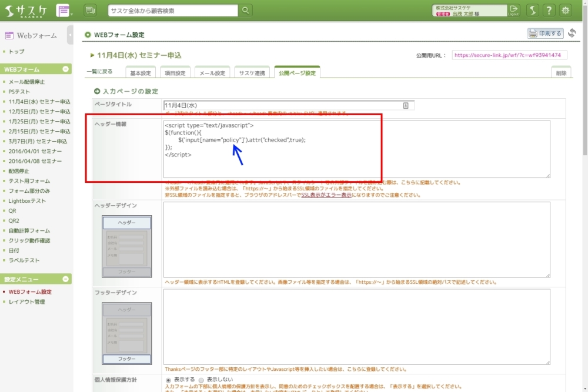This screenshot has height=392, width=588.
Task: Open the purple form module switcher icon
Action: [x=62, y=10]
